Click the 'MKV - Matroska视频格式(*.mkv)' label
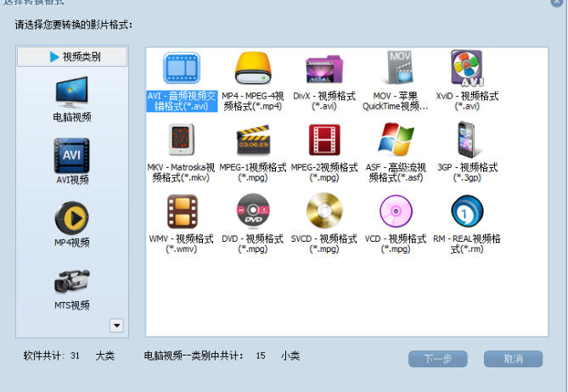568x392 pixels. [181, 172]
